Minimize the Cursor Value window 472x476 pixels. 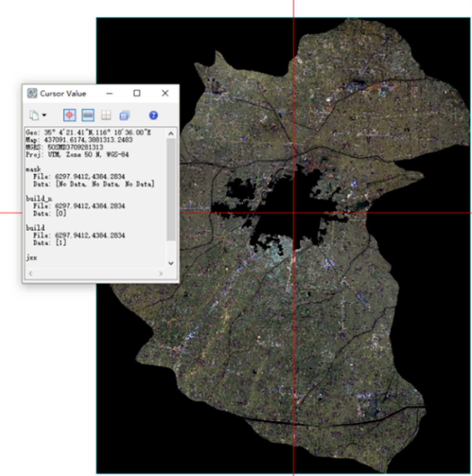[110, 94]
